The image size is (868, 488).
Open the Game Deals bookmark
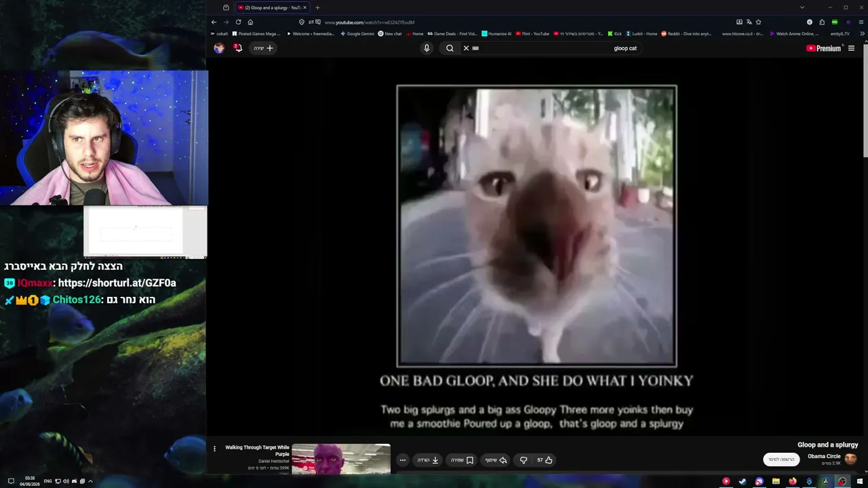452,33
